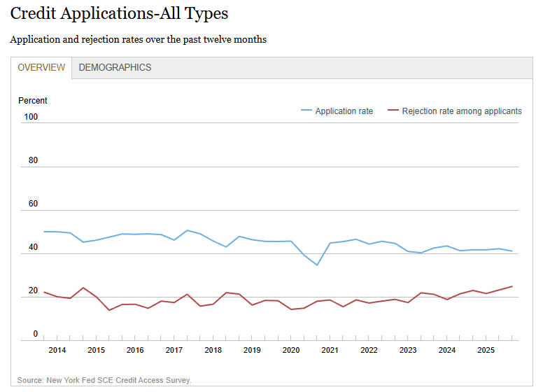
Task: Click the blue Application rate legend swatch
Action: click(306, 111)
